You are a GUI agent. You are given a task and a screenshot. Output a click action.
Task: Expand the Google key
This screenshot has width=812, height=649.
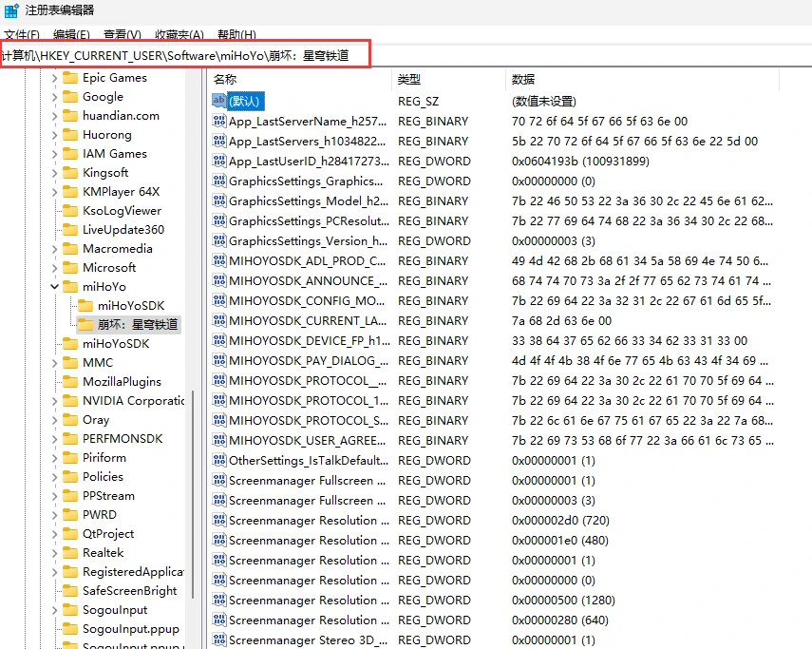pyautogui.click(x=54, y=97)
